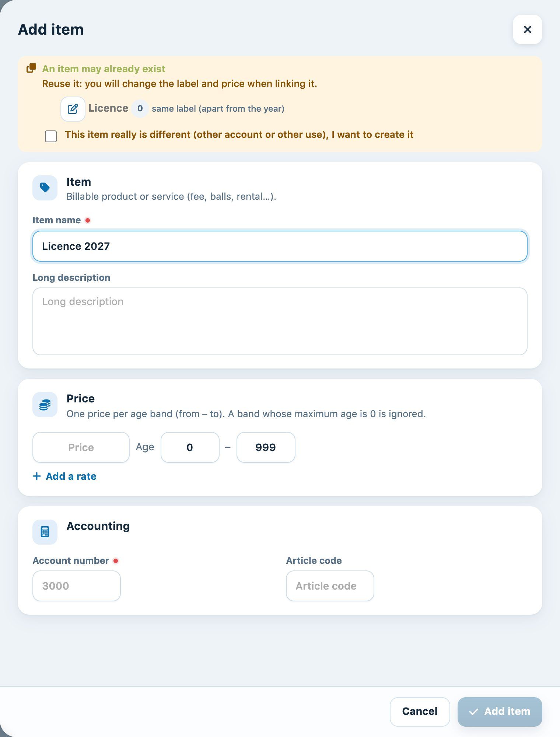Close the Add item dialog with X
The image size is (560, 737).
[x=527, y=29]
